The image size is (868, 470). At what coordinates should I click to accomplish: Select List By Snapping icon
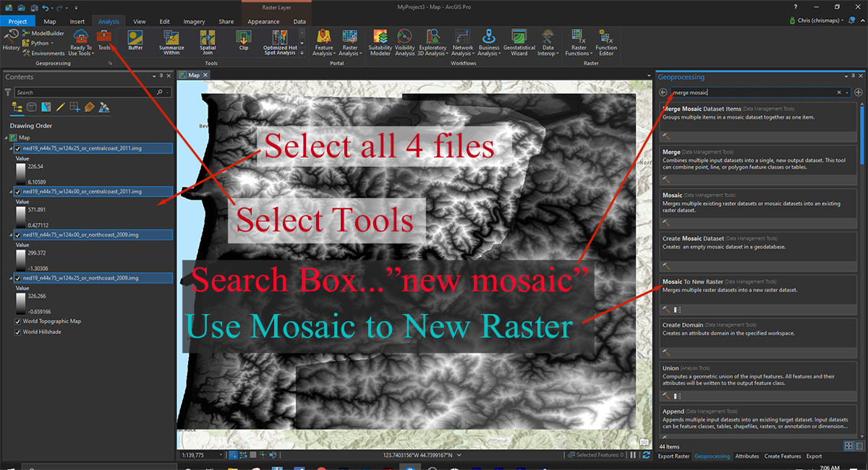coord(75,108)
